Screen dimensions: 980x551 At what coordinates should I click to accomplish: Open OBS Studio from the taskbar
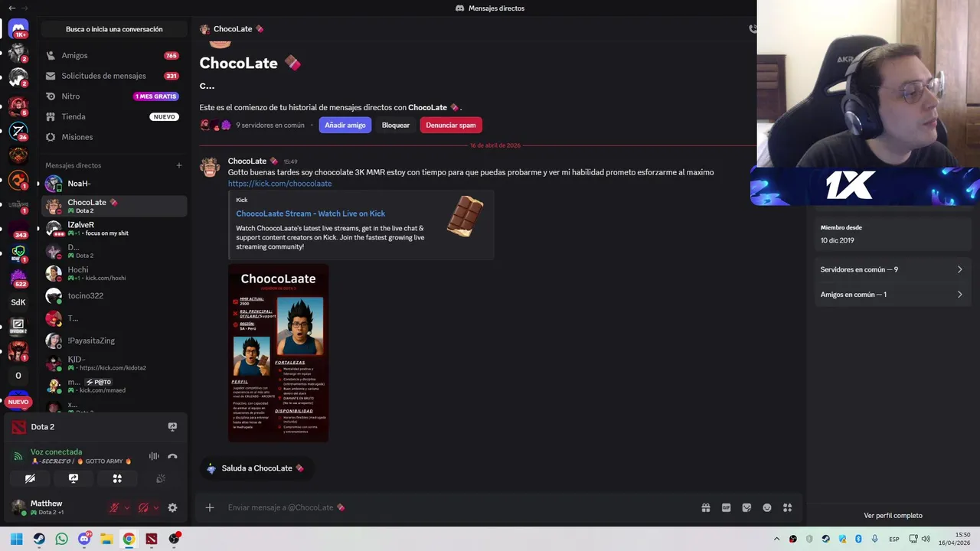point(174,539)
